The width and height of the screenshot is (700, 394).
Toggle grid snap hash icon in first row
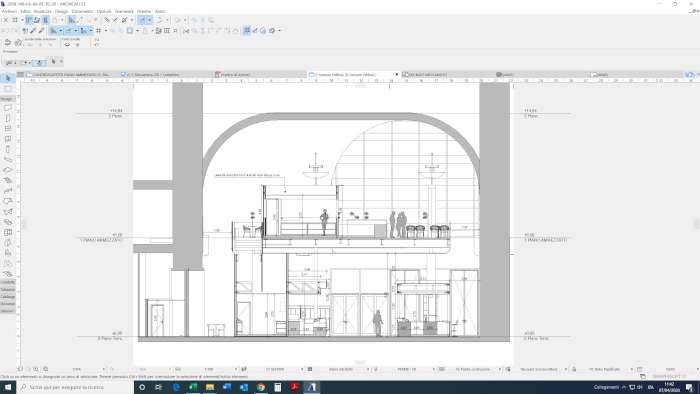click(x=15, y=20)
